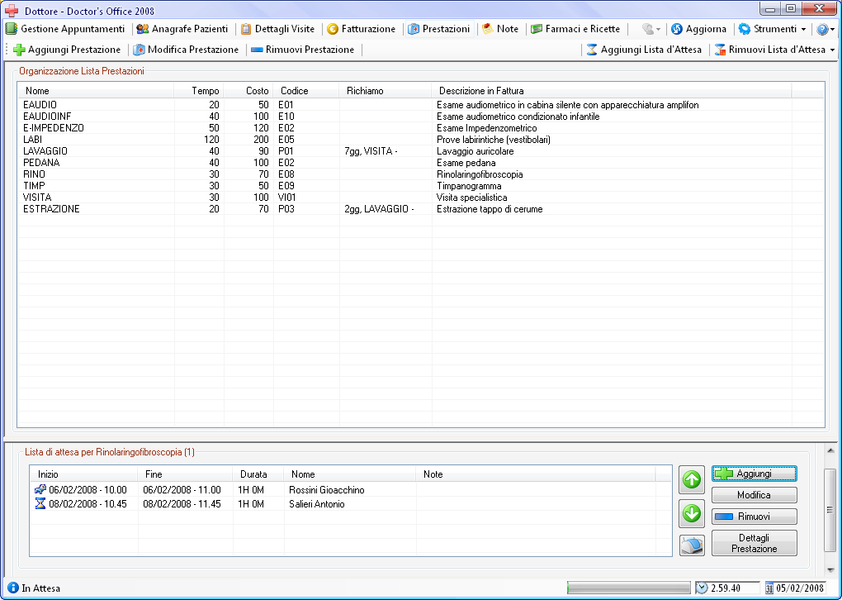Click the status bar progress bar
The height and width of the screenshot is (600, 842).
[628, 588]
